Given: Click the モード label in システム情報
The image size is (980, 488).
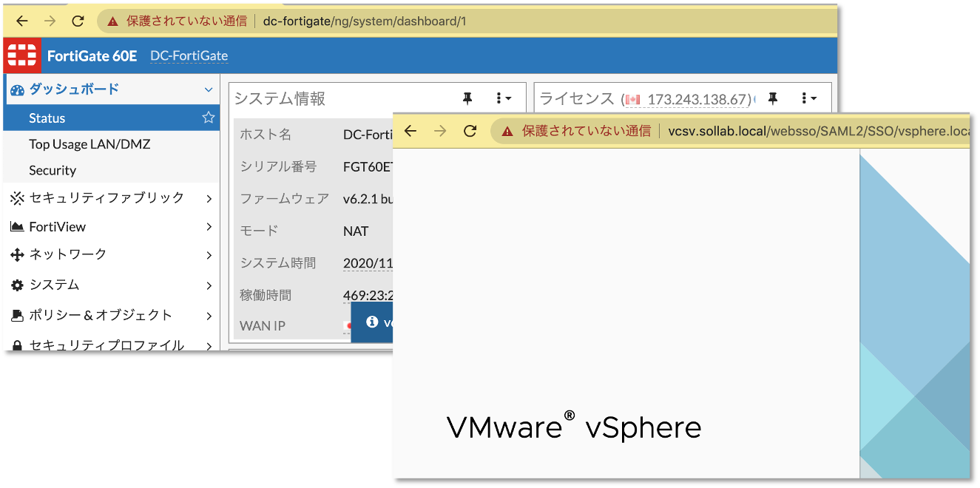Looking at the screenshot, I should 259,231.
